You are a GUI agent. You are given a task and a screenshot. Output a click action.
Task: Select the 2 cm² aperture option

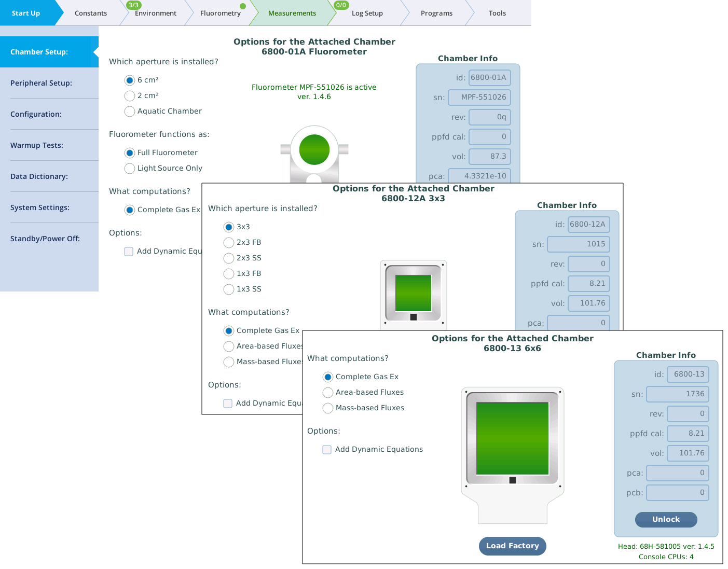coord(130,96)
